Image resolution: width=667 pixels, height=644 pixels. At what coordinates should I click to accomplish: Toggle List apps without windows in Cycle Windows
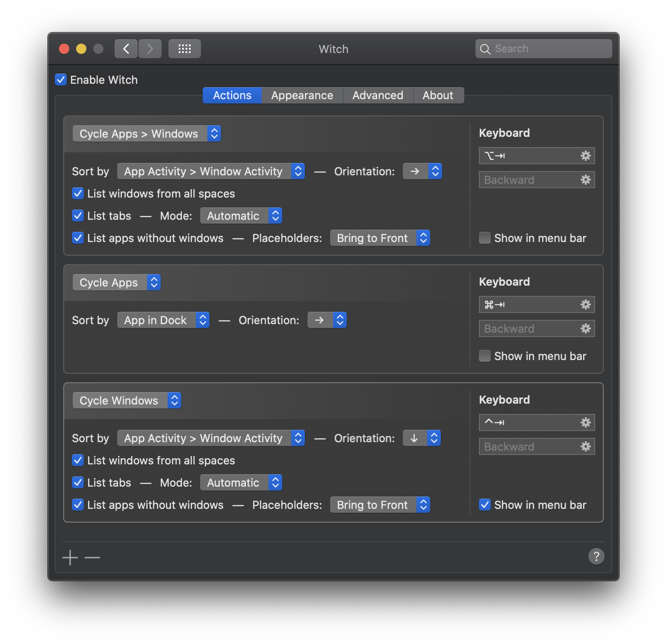78,505
